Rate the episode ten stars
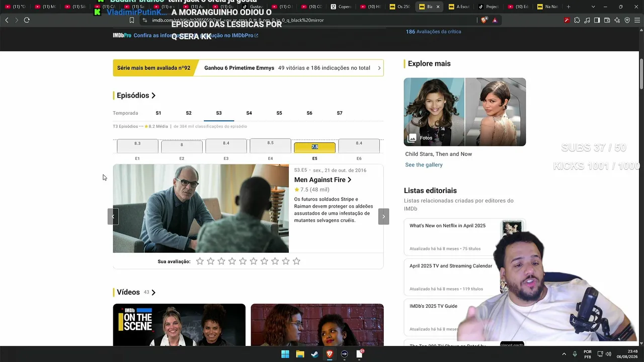Viewport: 644px width, 362px height. [x=296, y=261]
